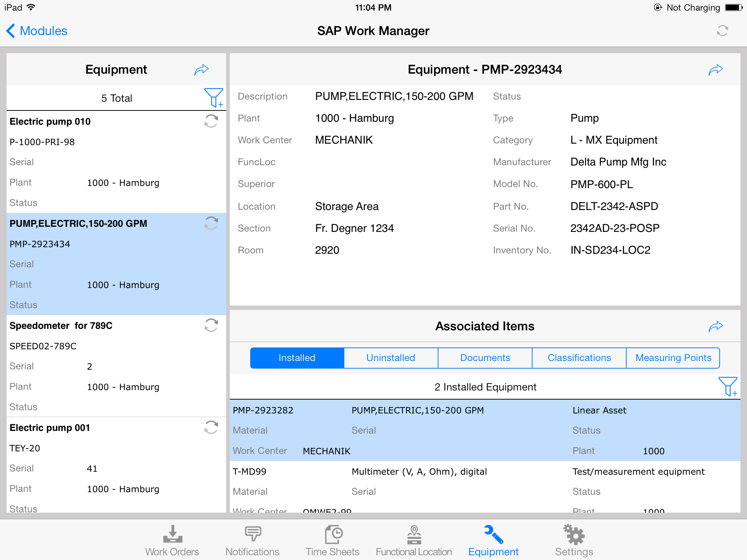Open Work Orders from bottom bar
Image resolution: width=747 pixels, height=560 pixels.
[x=172, y=541]
